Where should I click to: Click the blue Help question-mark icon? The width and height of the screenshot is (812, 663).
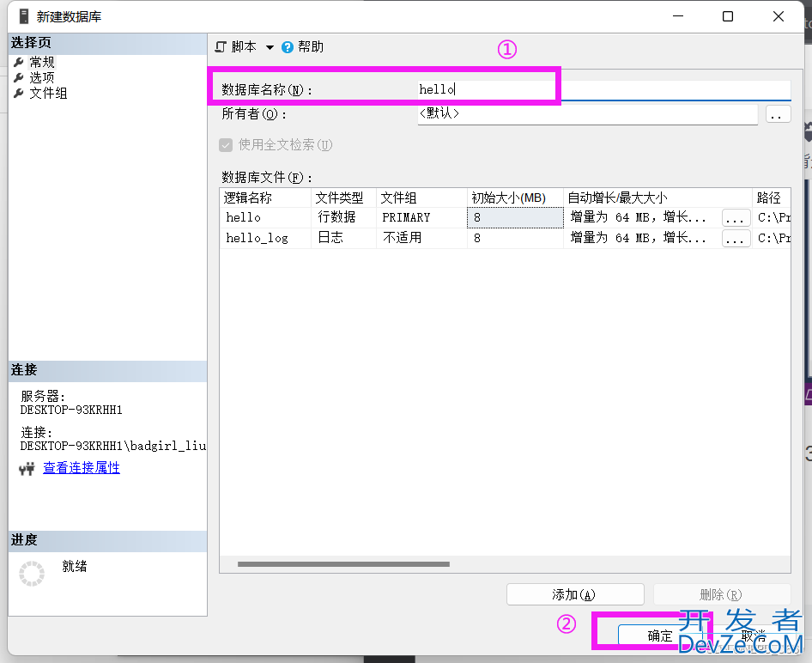[288, 47]
